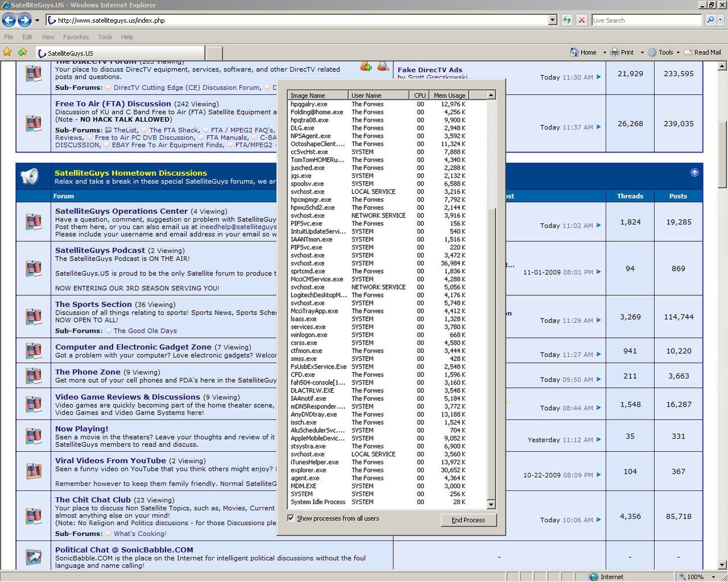The image size is (728, 582).
Task: Open the Tools toolbar dropdown arrow
Action: point(678,52)
